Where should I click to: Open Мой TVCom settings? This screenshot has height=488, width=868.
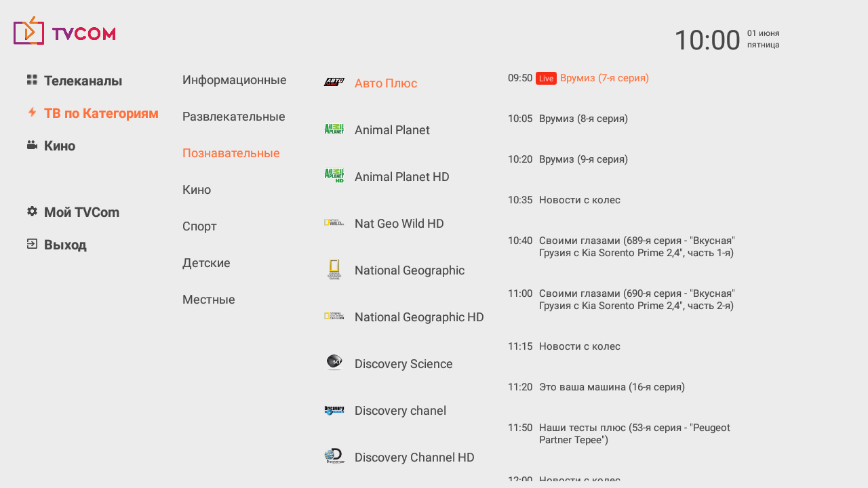(x=81, y=212)
